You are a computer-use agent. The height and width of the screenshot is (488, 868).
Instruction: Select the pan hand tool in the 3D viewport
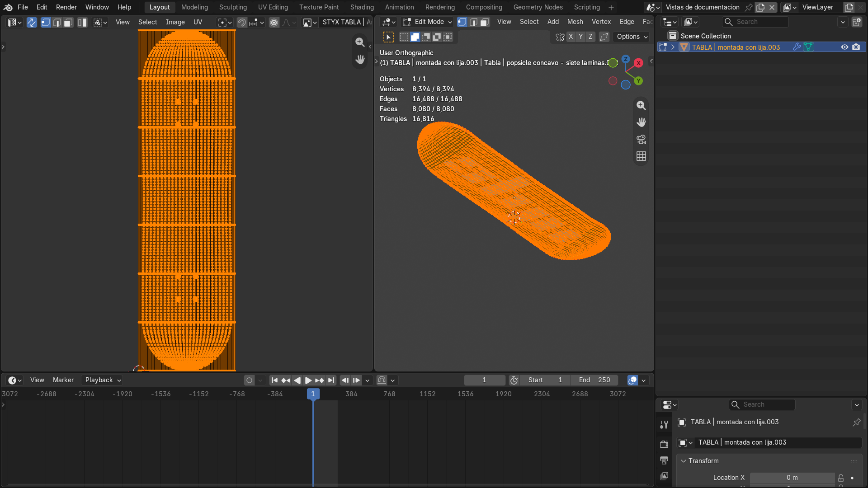(x=641, y=122)
